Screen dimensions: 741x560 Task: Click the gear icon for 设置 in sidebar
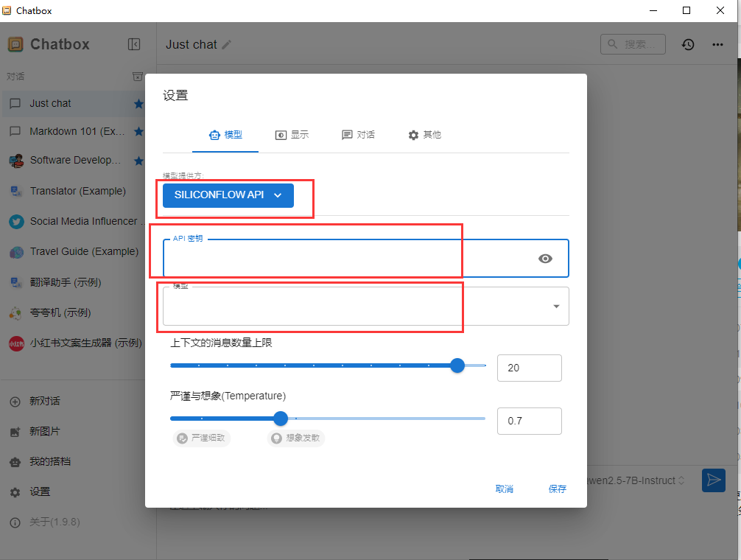(15, 492)
